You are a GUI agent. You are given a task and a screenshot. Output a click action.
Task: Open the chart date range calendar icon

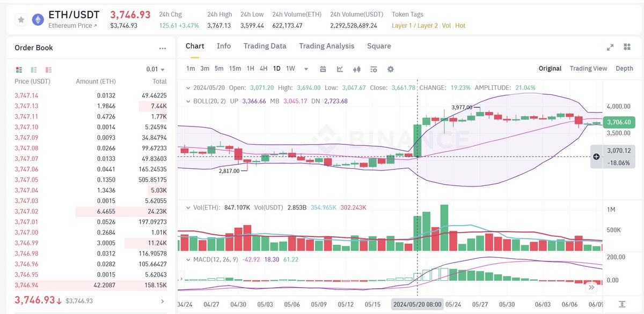[x=323, y=69]
